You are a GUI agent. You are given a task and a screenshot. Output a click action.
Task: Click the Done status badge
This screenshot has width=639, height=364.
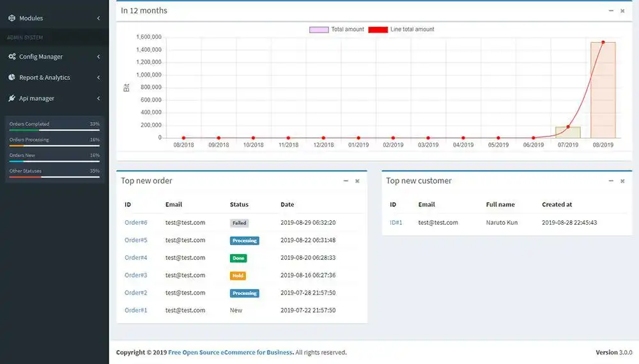point(238,258)
